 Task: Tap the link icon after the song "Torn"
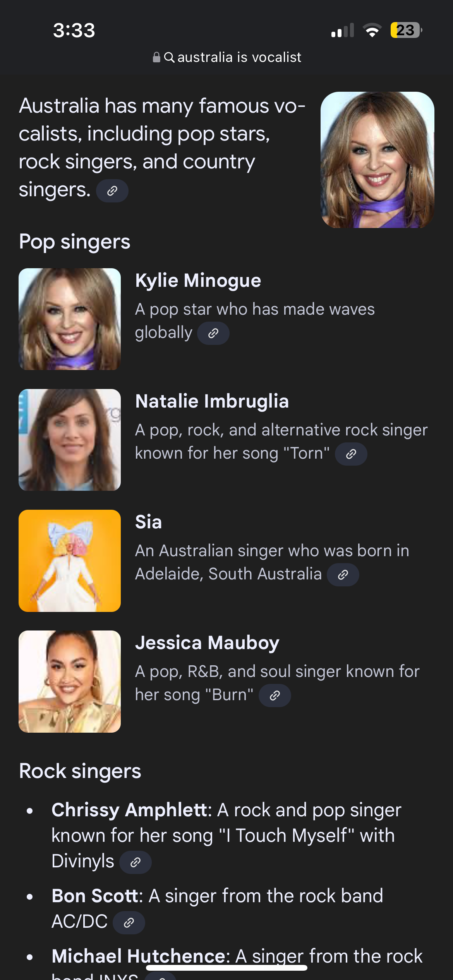(x=351, y=454)
